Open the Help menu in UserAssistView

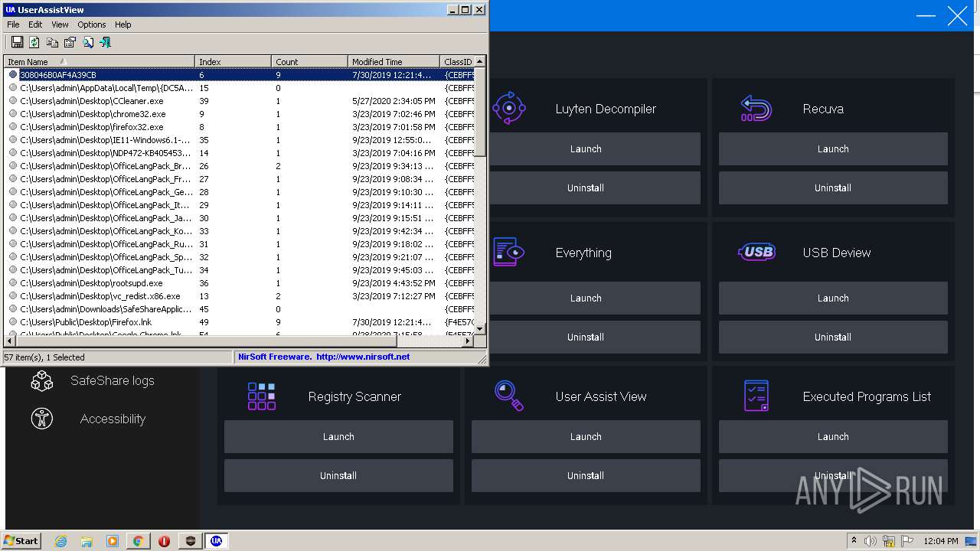point(123,24)
